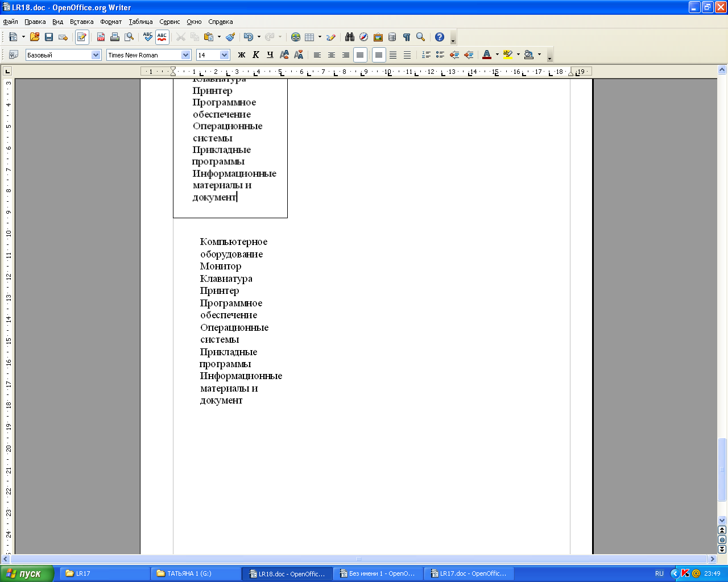Save the document with floppy icon
Viewport: 728px width, 582px height.
[x=49, y=37]
